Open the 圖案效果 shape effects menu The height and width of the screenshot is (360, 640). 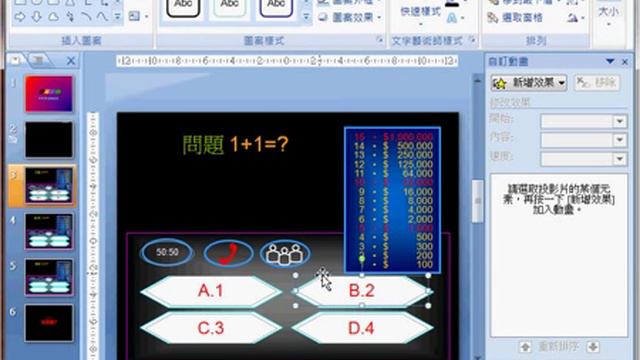click(x=350, y=17)
